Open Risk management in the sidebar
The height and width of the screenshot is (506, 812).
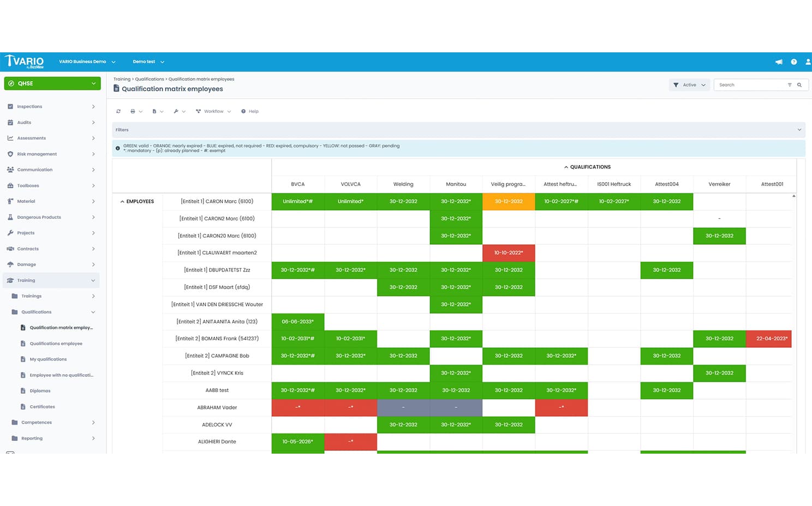[37, 154]
